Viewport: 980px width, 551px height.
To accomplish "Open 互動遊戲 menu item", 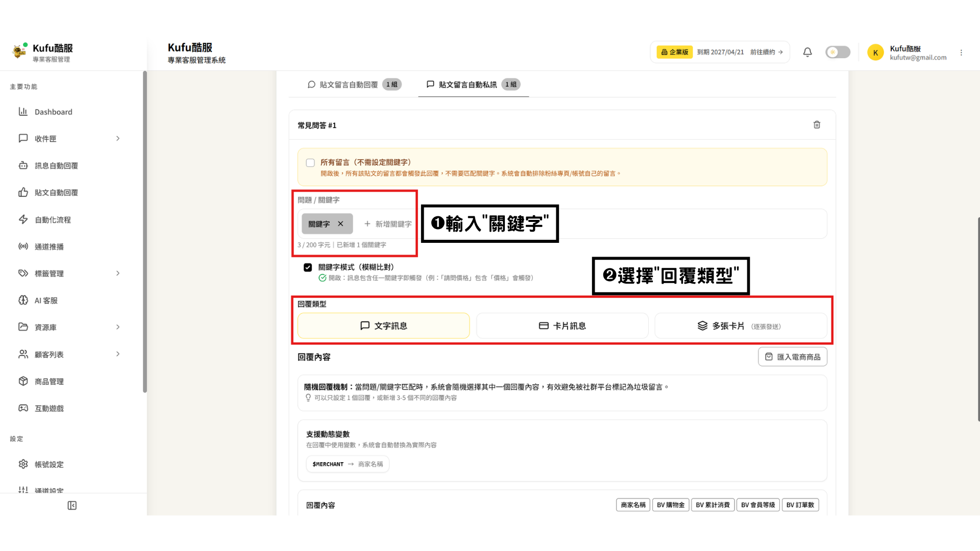I will pyautogui.click(x=71, y=408).
